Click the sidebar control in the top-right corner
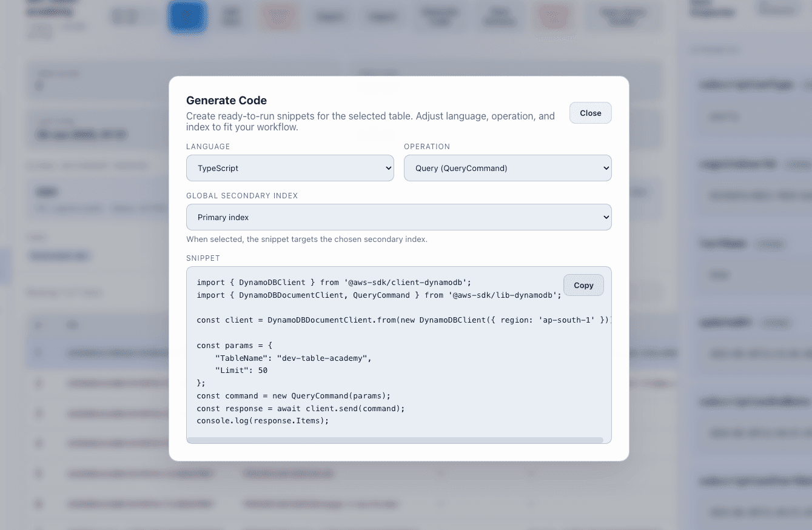The image size is (812, 530). pos(778,9)
